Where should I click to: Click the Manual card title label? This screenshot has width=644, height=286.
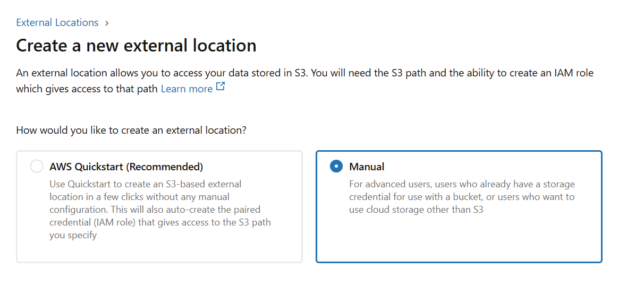(367, 167)
